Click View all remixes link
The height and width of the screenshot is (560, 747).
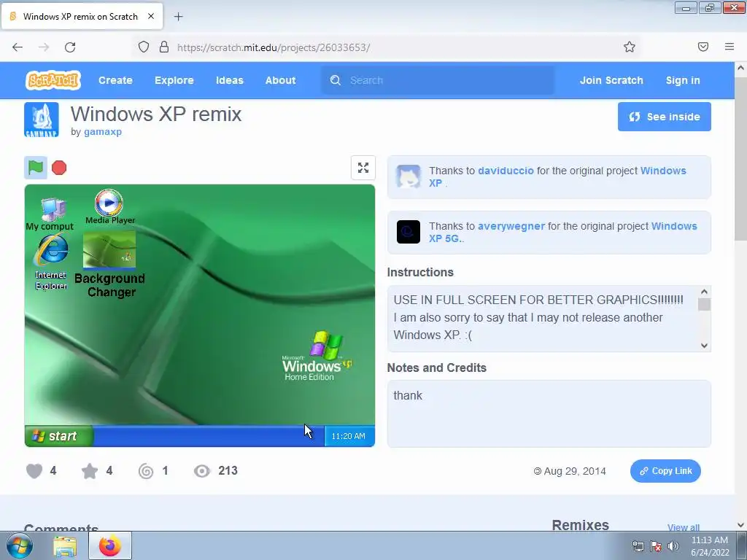pyautogui.click(x=683, y=527)
